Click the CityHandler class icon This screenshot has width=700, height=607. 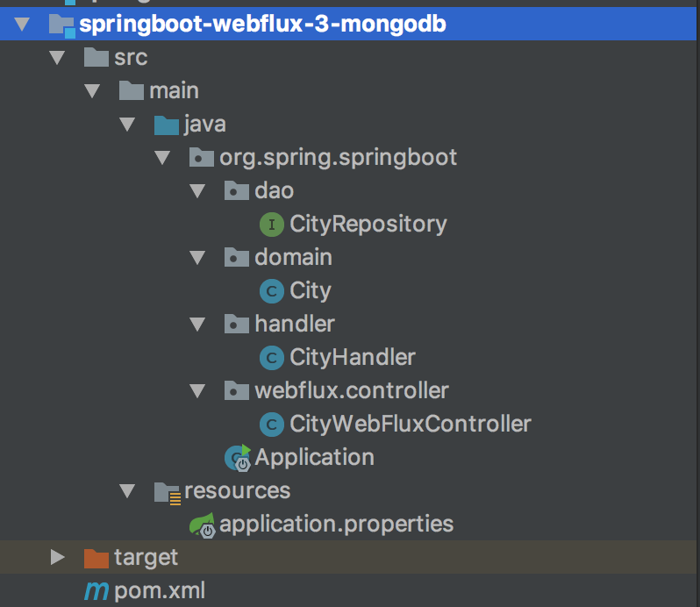272,358
